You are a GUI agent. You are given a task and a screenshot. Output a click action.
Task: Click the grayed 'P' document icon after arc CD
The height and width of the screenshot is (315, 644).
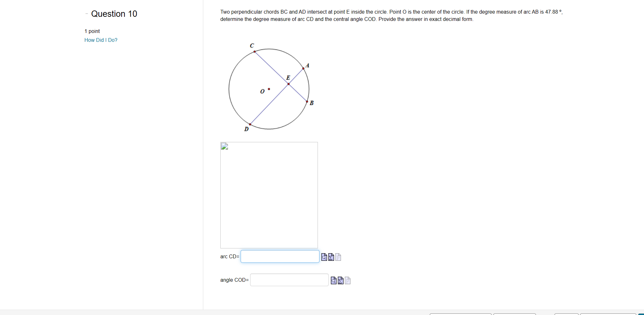(x=338, y=257)
